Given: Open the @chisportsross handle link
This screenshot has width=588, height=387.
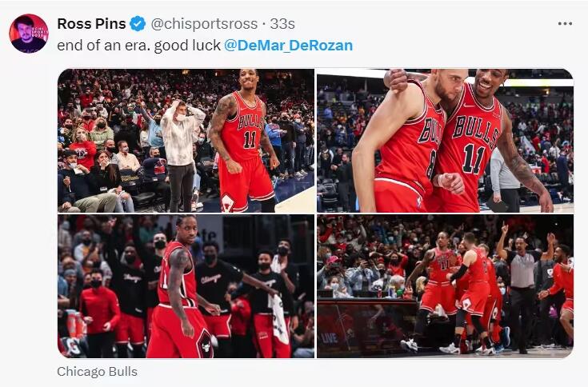Looking at the screenshot, I should coord(204,24).
